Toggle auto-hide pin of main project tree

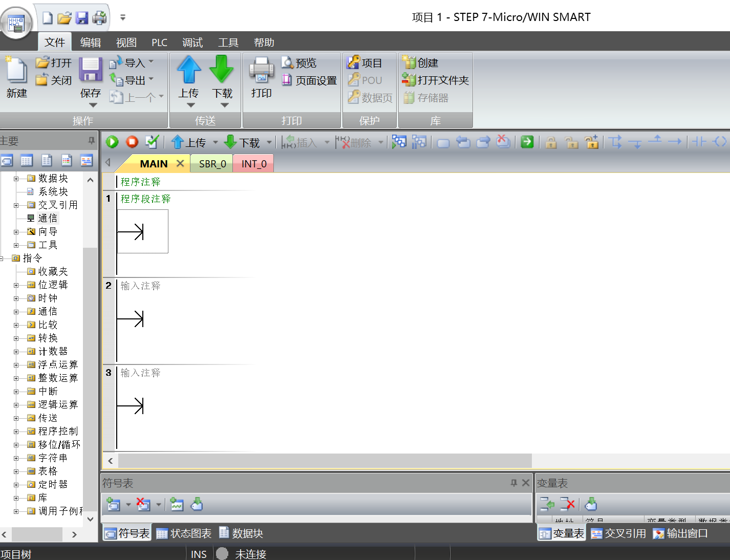(91, 140)
